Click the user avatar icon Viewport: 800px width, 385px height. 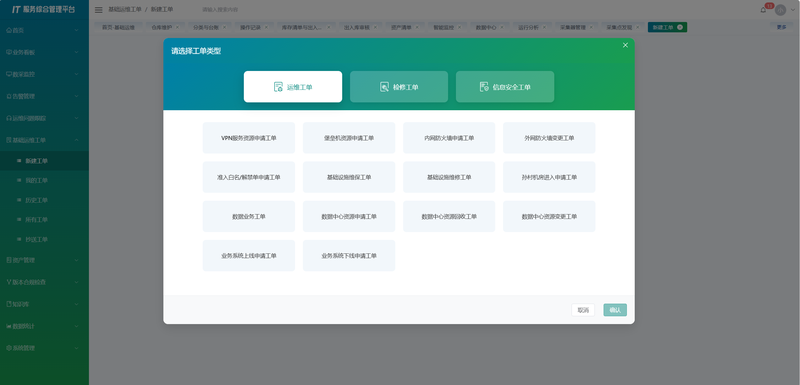780,10
